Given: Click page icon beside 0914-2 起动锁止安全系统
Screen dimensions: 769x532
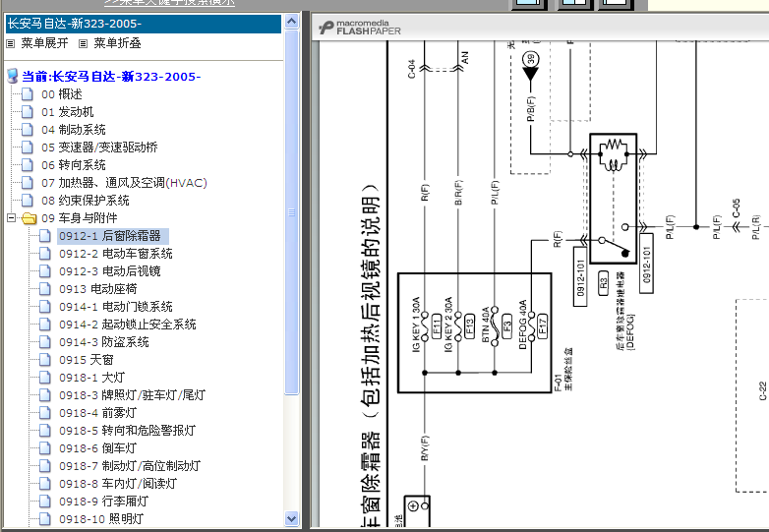Looking at the screenshot, I should tap(45, 325).
